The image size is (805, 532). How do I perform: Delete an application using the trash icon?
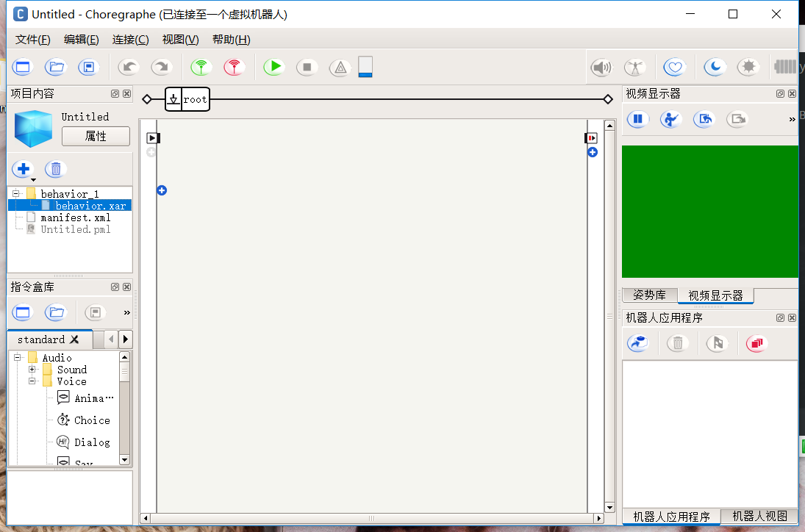(677, 342)
